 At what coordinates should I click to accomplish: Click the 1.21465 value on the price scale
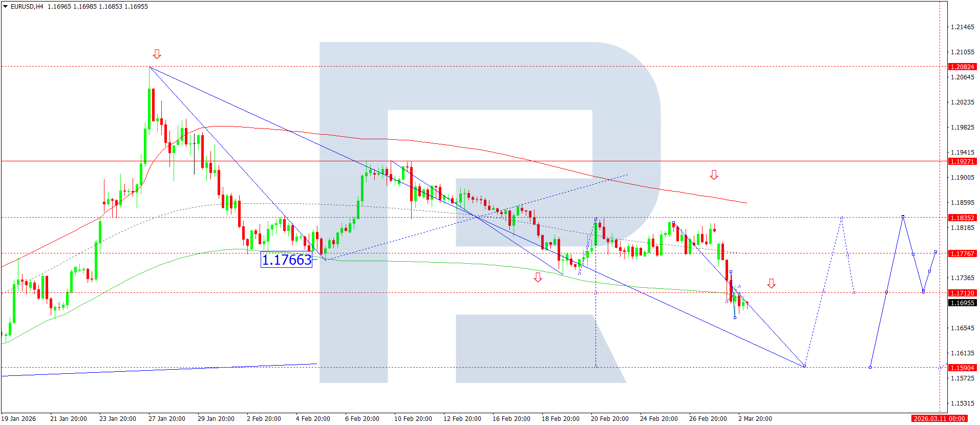click(962, 27)
